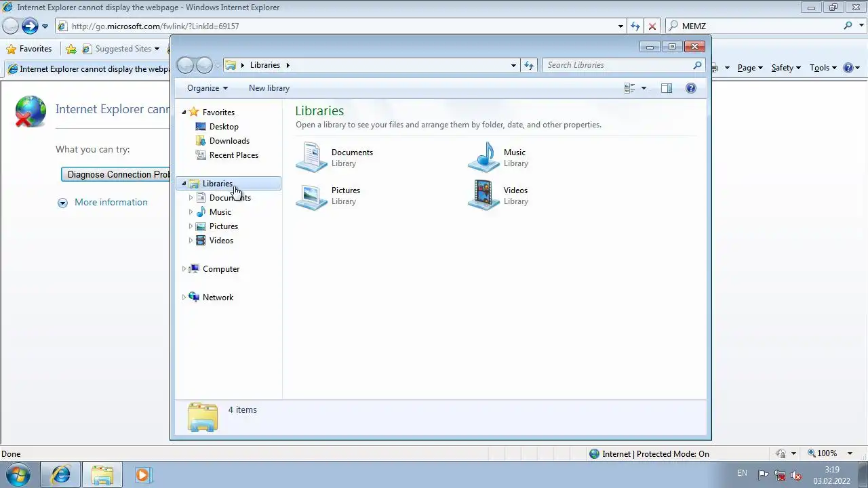Refresh the Libraries folder view
The image size is (868, 488).
pos(529,65)
